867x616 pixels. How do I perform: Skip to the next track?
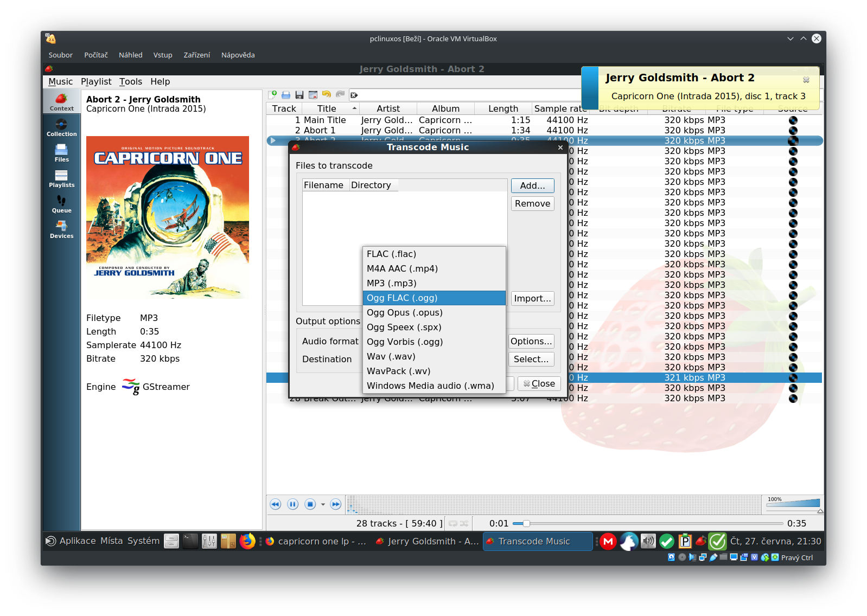(x=336, y=504)
